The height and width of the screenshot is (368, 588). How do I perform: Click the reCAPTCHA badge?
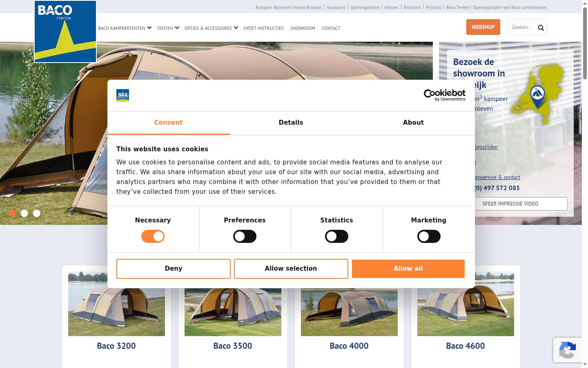tap(568, 350)
